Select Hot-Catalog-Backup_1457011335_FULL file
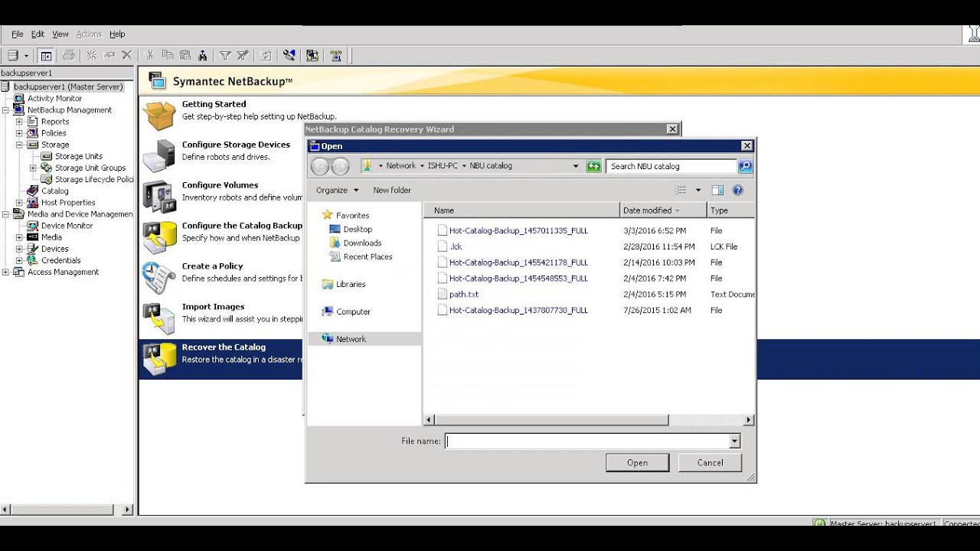Screen dimensions: 980x551 tap(518, 230)
